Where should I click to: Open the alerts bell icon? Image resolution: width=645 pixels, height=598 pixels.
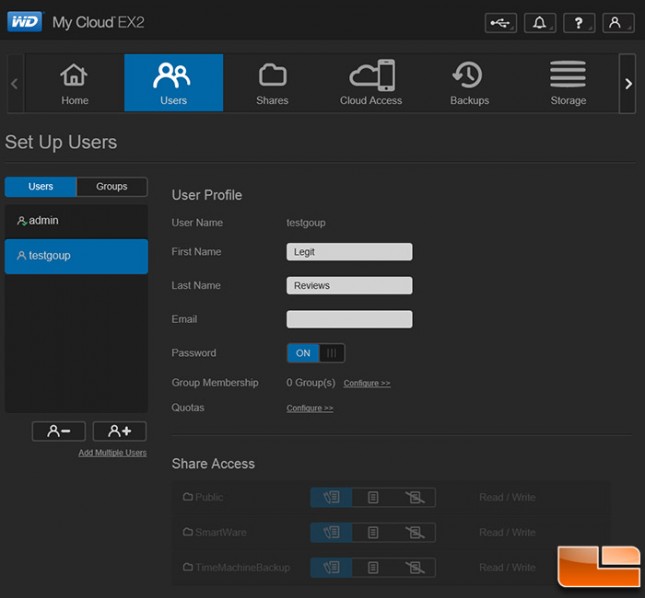pyautogui.click(x=540, y=23)
